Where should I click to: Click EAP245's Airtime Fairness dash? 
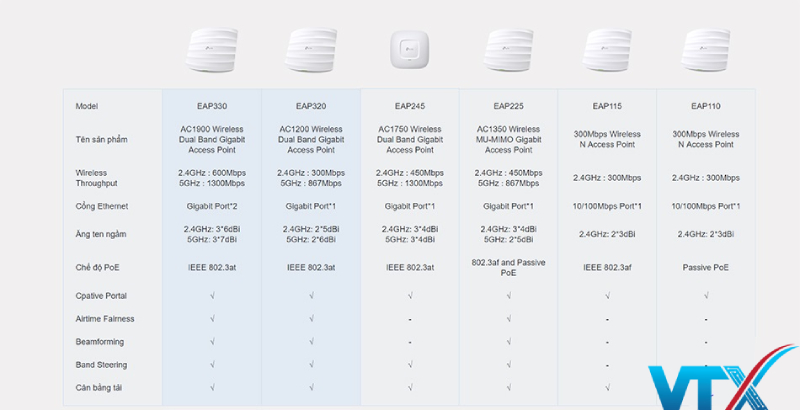(x=410, y=320)
